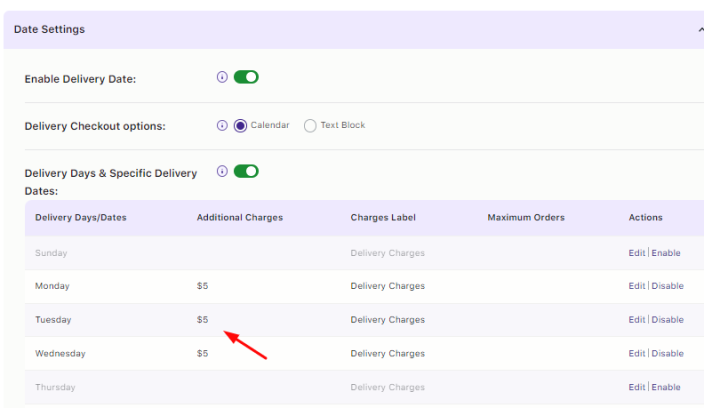Edit the Thursday delivery row
Screen dimensions: 704x408
pos(637,387)
